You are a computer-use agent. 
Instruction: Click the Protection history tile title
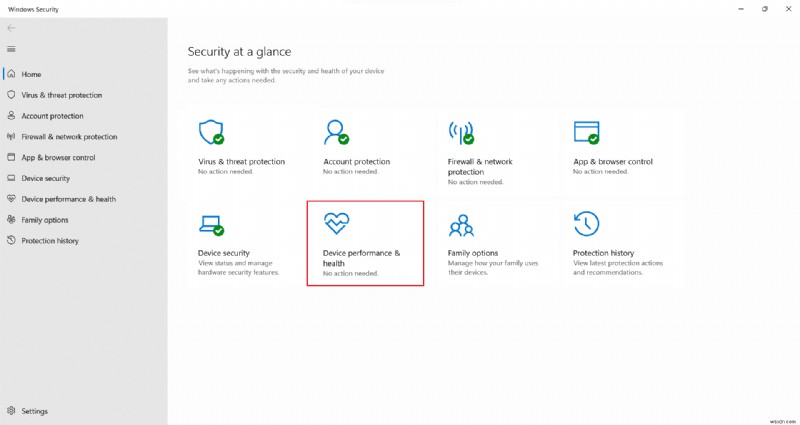pyautogui.click(x=604, y=253)
